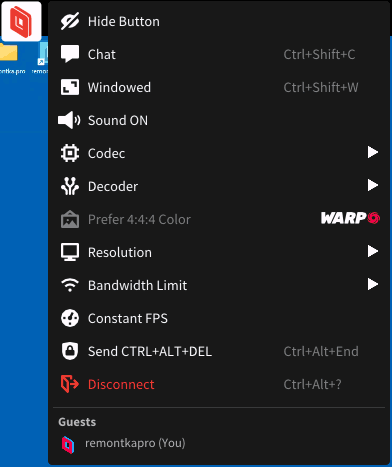
Task: Select Send CTRL+ALT+DEL menu item
Action: (219, 351)
